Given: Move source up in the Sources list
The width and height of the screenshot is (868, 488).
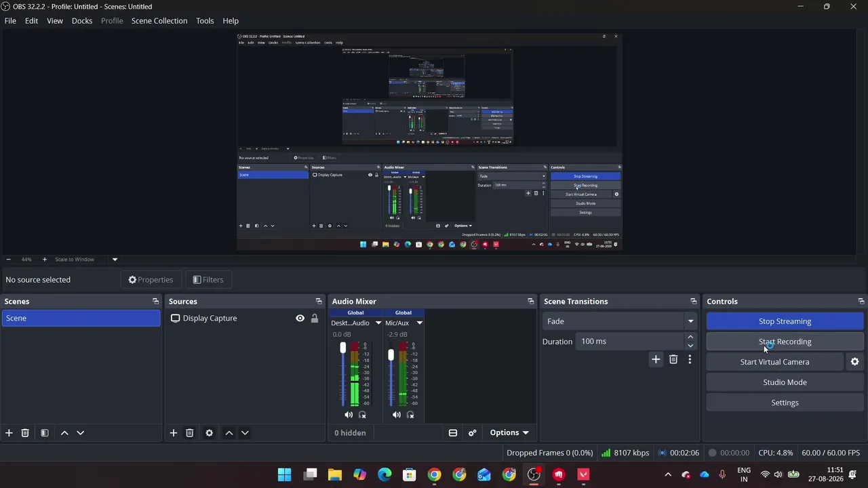Looking at the screenshot, I should (229, 433).
